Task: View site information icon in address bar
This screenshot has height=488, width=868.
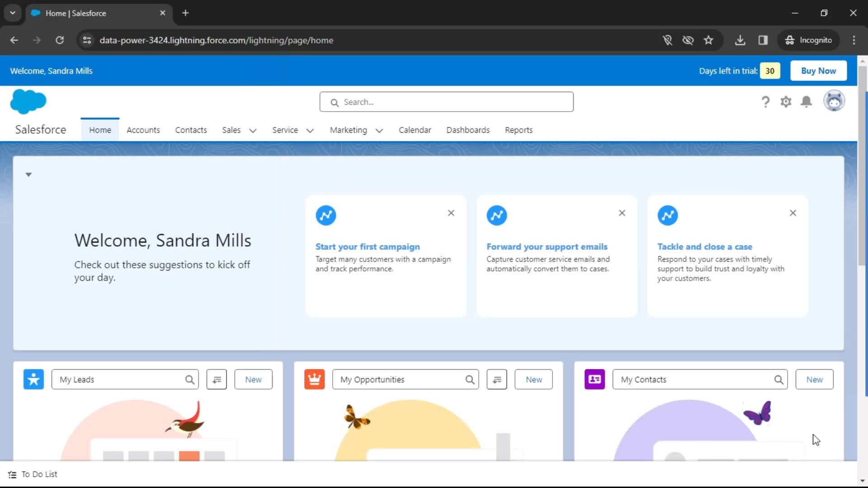Action: point(87,40)
